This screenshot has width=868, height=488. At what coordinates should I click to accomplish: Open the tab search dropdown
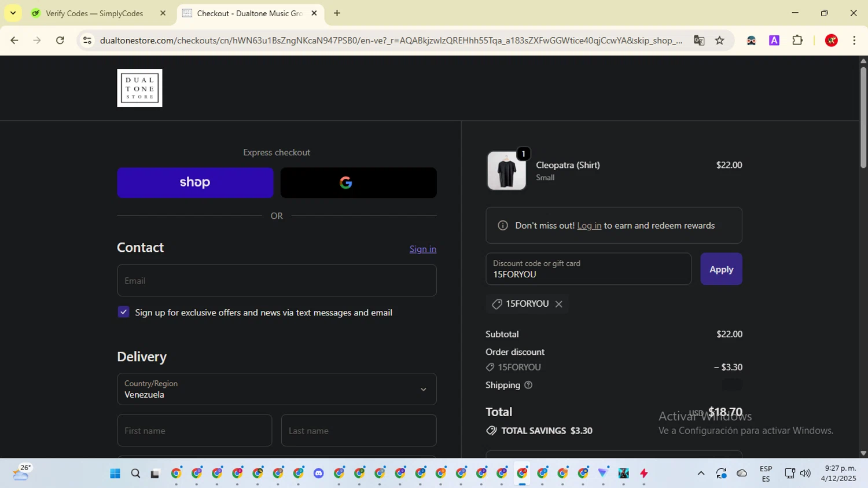tap(13, 13)
